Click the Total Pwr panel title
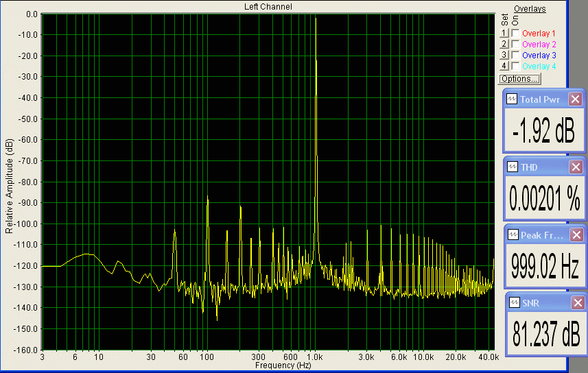 [539, 99]
